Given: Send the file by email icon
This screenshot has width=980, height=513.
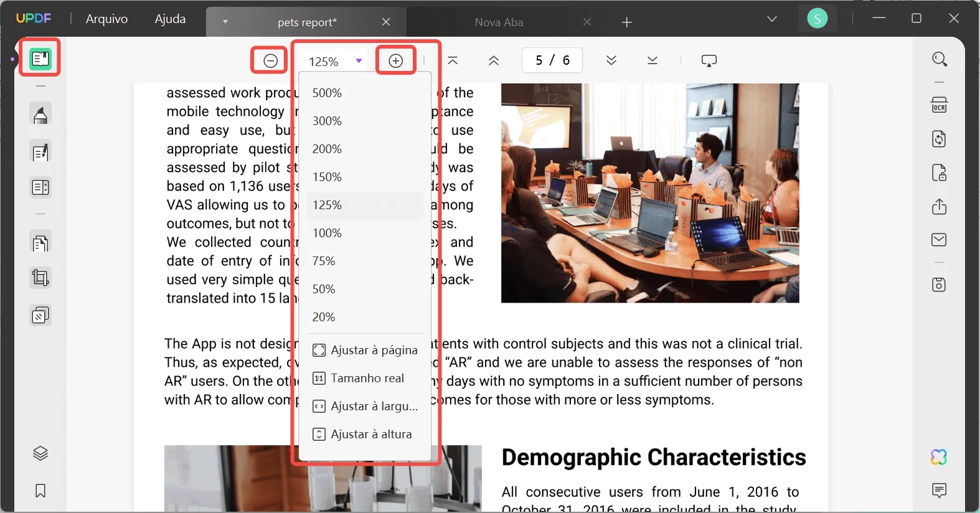Looking at the screenshot, I should pyautogui.click(x=939, y=240).
